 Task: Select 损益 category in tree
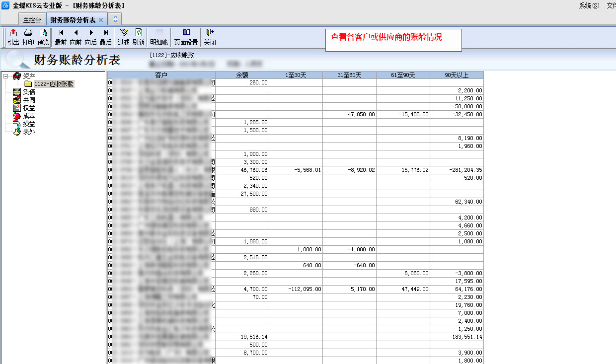tap(29, 124)
